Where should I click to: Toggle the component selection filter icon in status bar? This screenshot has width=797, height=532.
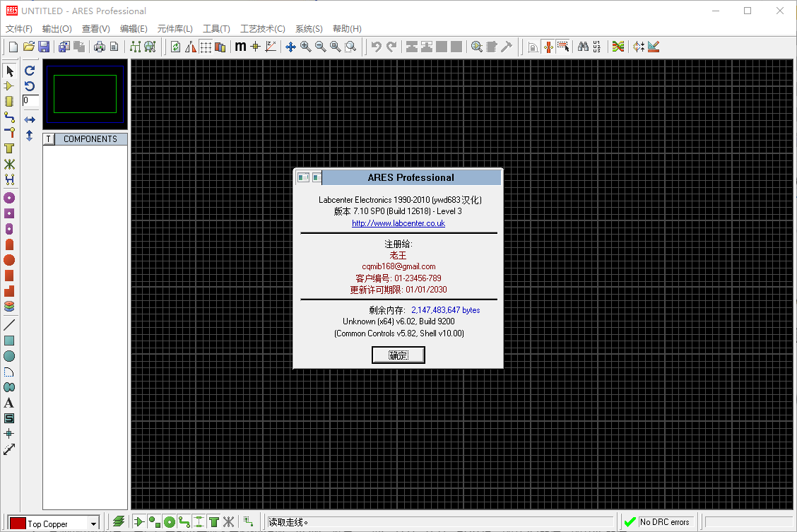click(x=139, y=522)
